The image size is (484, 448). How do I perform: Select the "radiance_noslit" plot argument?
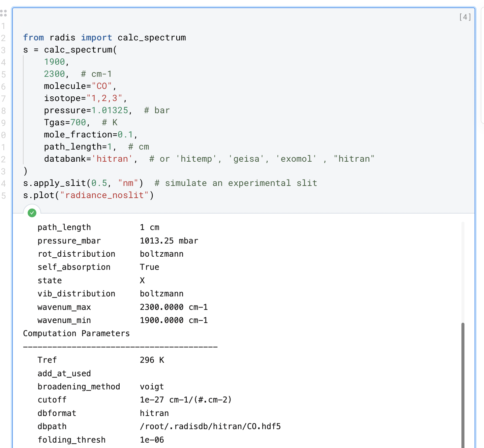[x=105, y=195]
